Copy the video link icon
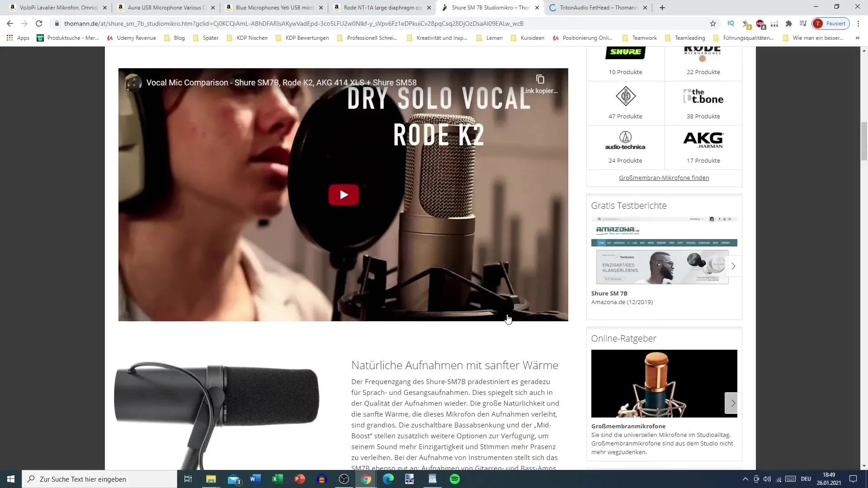The height and width of the screenshot is (488, 868). [x=540, y=80]
